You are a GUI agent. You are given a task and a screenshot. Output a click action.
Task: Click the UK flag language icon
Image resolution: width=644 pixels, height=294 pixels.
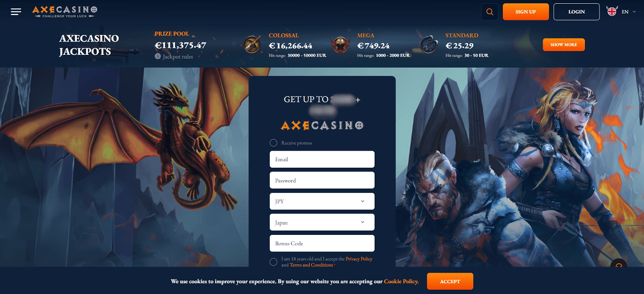(x=611, y=11)
